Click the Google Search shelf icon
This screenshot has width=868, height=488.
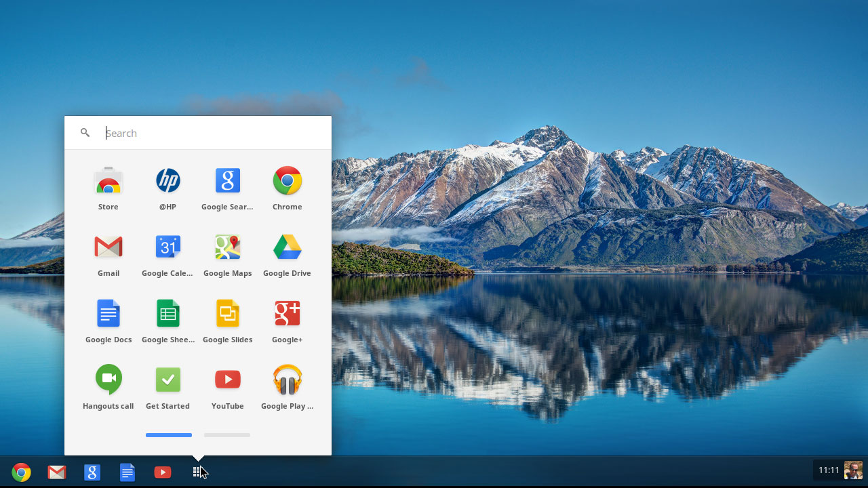pos(92,472)
